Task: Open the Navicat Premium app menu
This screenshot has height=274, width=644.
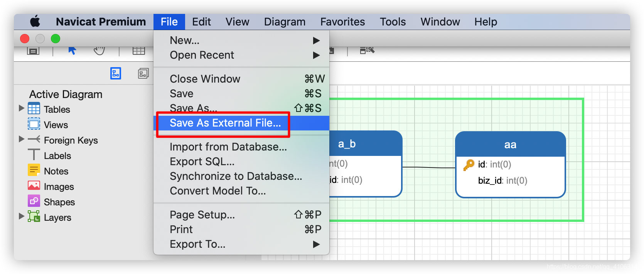Action: 101,22
